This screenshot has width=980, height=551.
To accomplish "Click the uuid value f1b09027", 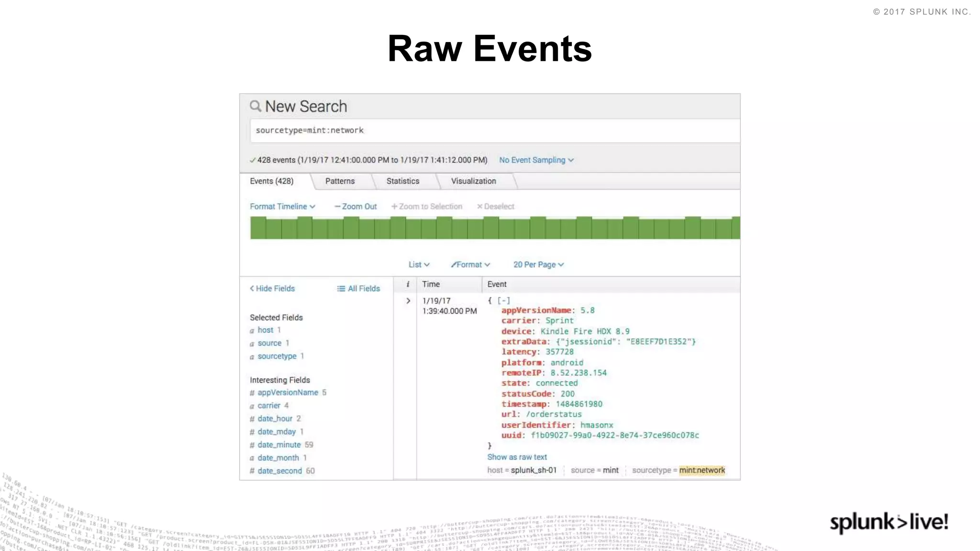I will pos(615,435).
